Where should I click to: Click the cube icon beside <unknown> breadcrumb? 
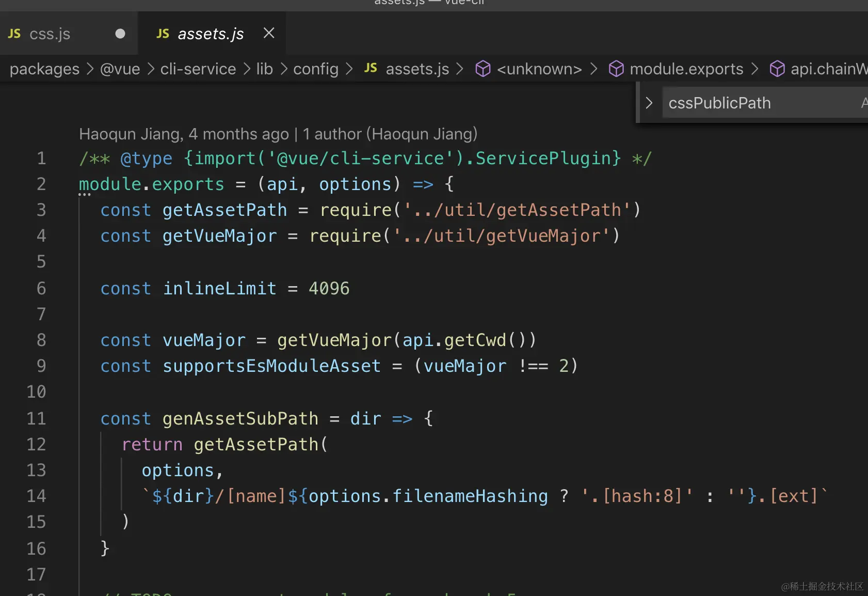coord(483,69)
